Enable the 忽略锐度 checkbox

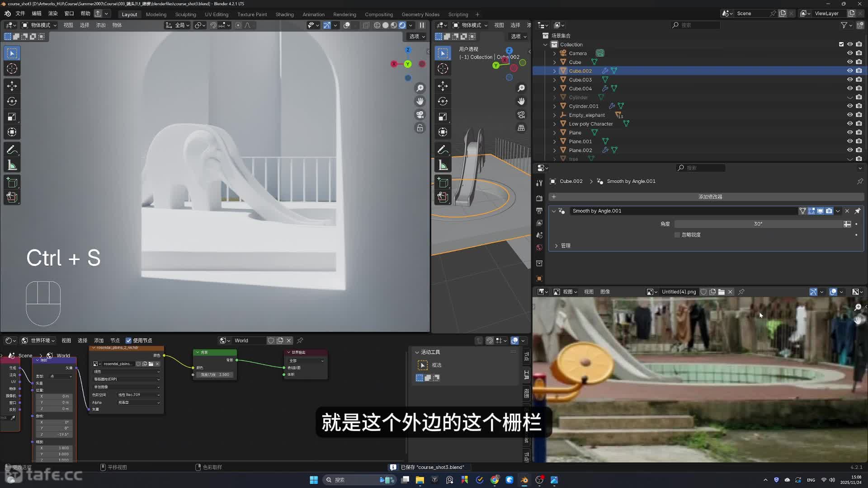677,235
